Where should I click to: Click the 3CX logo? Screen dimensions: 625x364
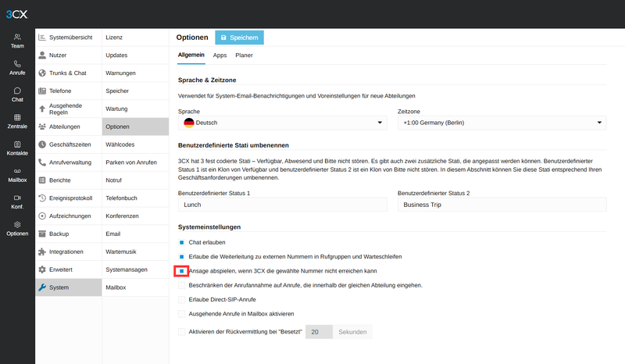16,14
